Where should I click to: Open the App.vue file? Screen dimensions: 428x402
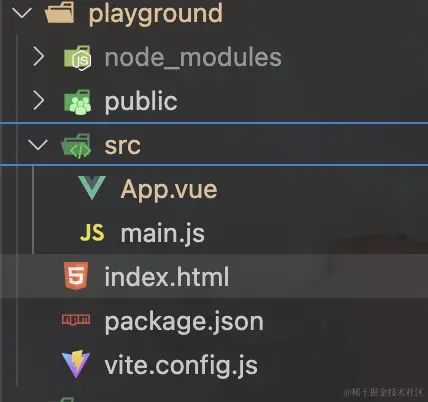point(169,189)
